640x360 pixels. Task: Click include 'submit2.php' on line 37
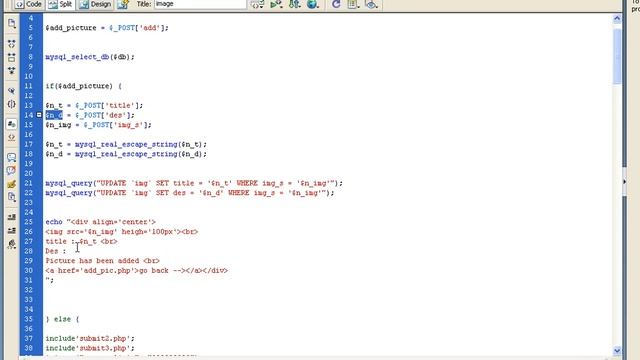[x=90, y=339]
